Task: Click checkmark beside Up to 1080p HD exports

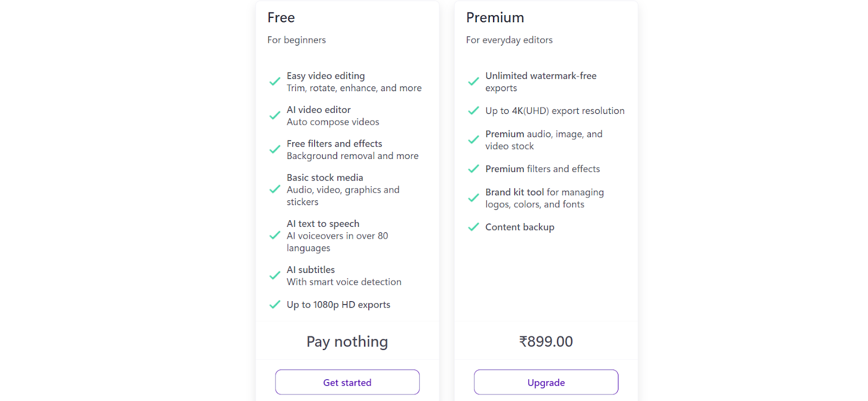Action: point(275,304)
